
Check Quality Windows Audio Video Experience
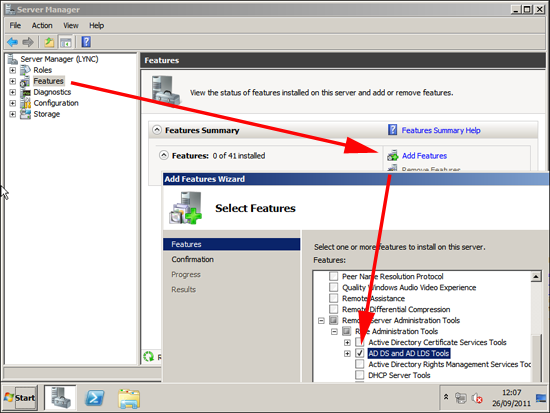coord(334,287)
